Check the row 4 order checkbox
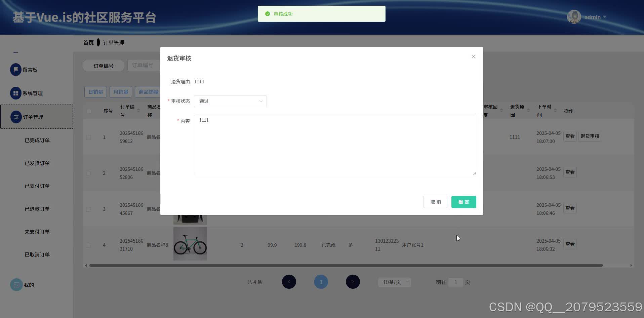Screen dimensions: 644x318 click(88, 245)
